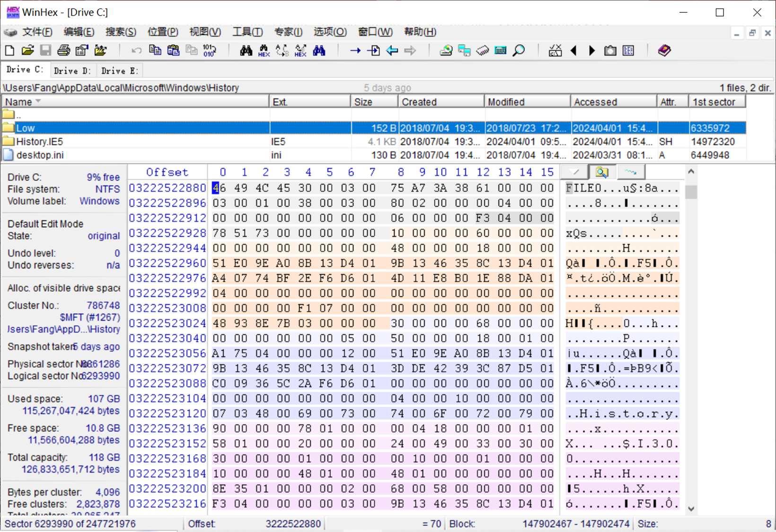This screenshot has height=532, width=776.
Task: Sort by the Size column header
Action: pyautogui.click(x=374, y=102)
